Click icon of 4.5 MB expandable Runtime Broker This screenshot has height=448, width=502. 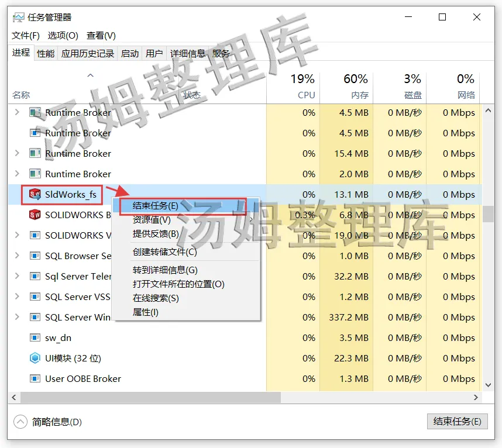pos(35,112)
